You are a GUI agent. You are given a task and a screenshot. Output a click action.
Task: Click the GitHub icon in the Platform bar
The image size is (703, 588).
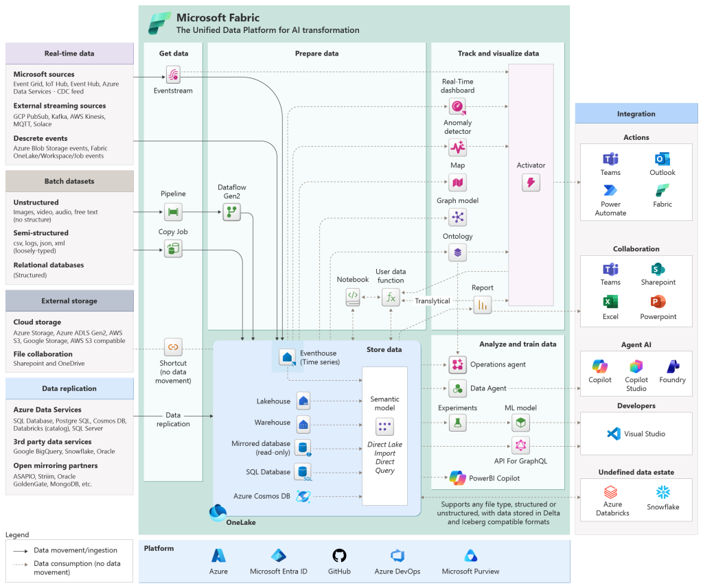(x=338, y=556)
